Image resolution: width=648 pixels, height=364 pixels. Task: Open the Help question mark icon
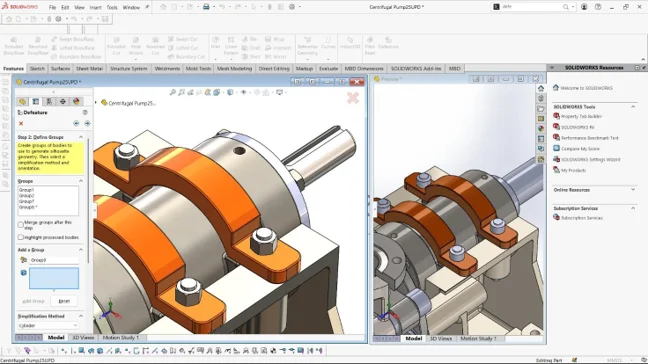click(x=598, y=7)
